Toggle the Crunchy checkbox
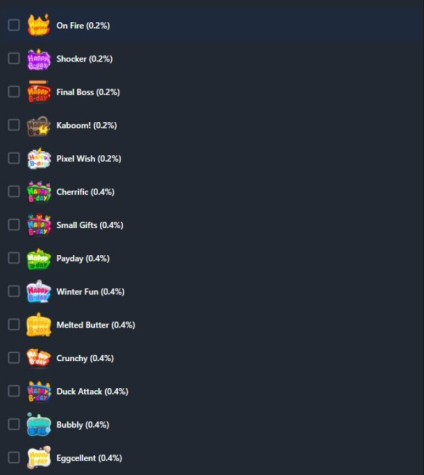424x475 pixels. [14, 358]
